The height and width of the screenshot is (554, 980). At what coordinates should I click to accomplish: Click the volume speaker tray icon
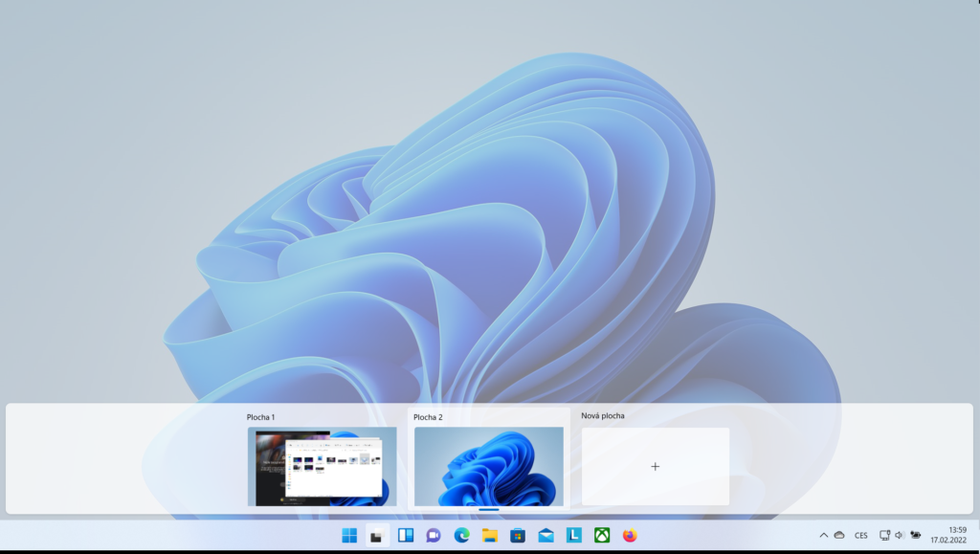pos(900,535)
